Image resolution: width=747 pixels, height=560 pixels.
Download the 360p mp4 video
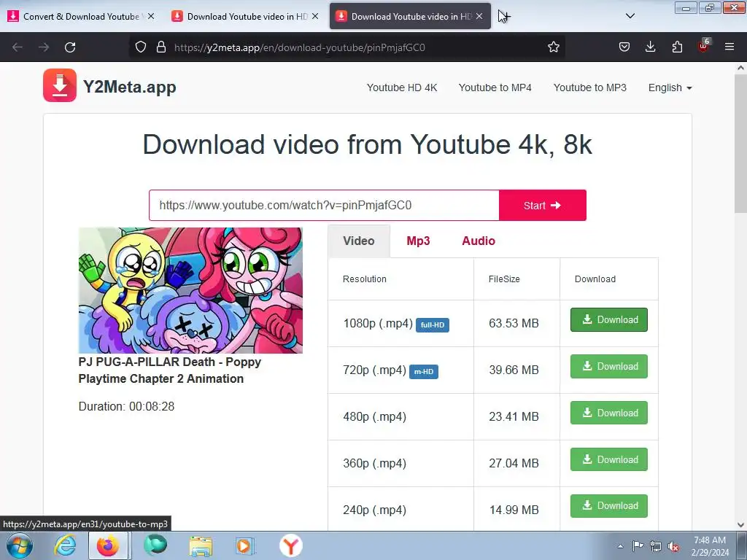pyautogui.click(x=609, y=459)
